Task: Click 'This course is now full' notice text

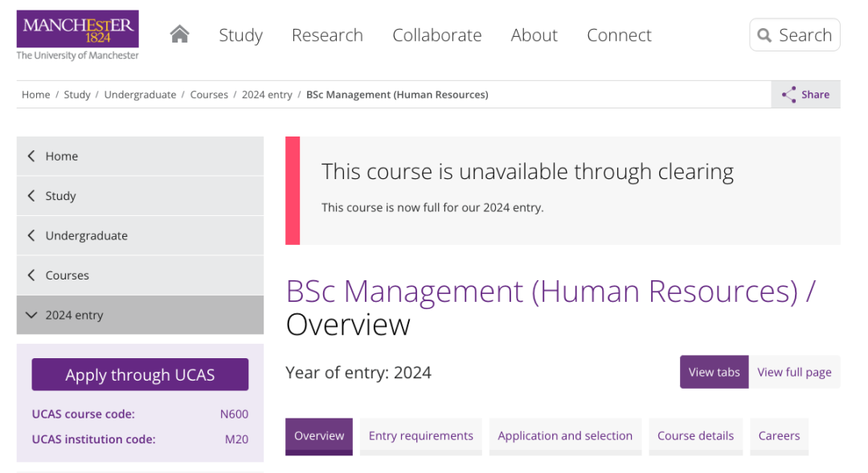Action: click(432, 207)
